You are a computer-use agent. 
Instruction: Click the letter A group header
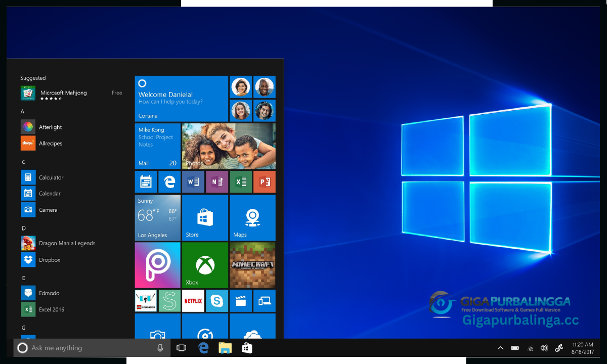[22, 111]
